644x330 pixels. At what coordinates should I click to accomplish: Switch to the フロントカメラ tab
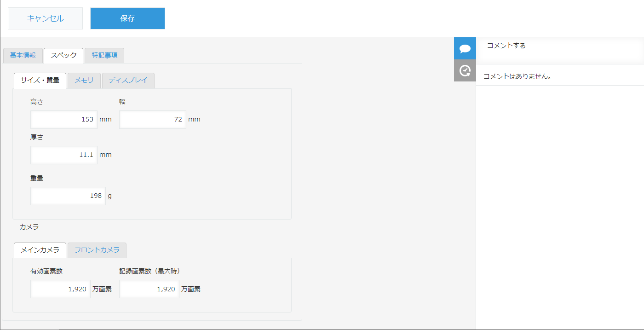pyautogui.click(x=97, y=250)
